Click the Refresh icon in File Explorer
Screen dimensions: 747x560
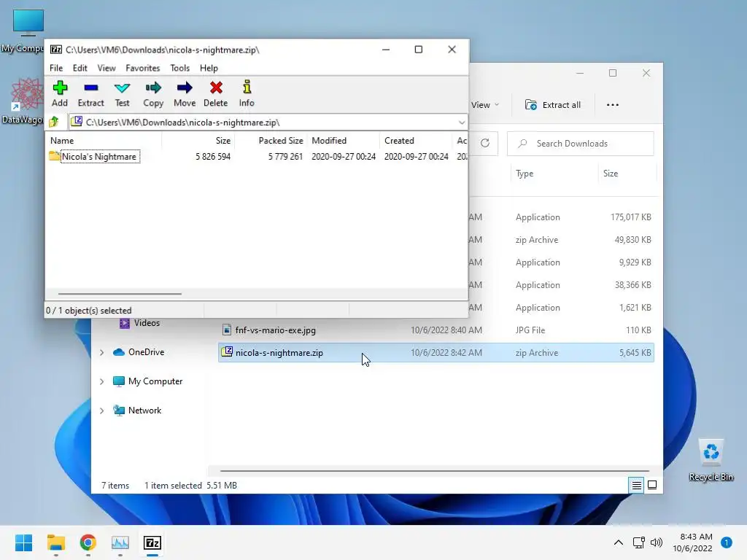[485, 144]
